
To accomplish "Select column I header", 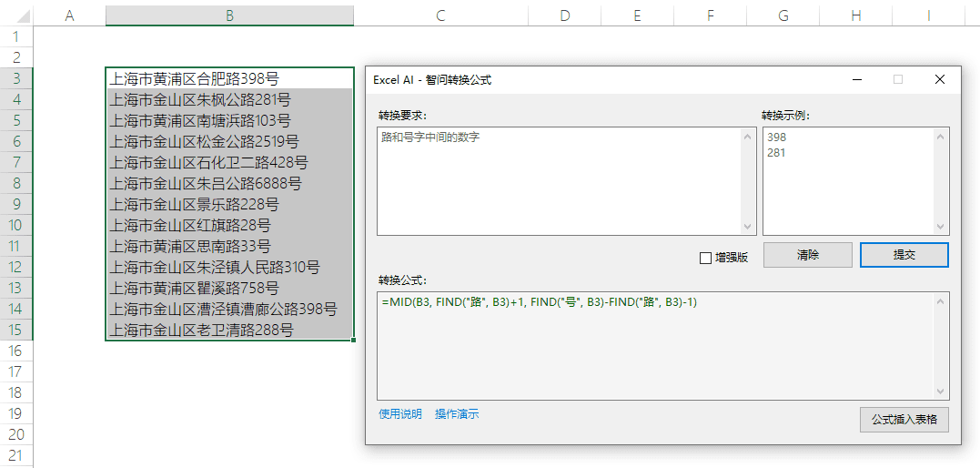I will pos(929,16).
